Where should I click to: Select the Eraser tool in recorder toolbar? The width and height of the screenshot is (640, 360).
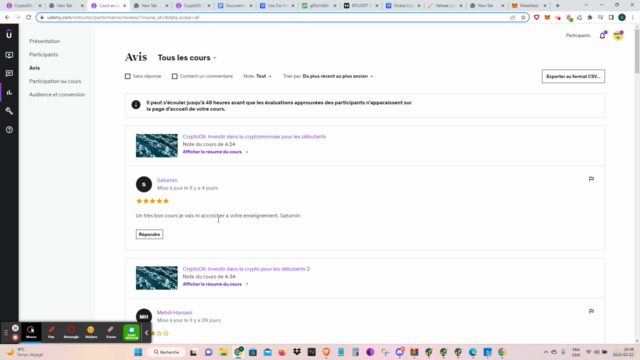(111, 332)
